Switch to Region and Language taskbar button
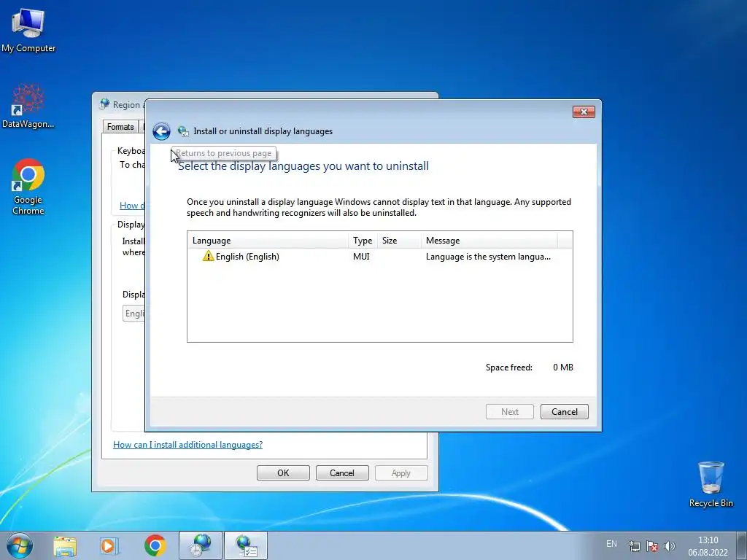 tap(201, 545)
